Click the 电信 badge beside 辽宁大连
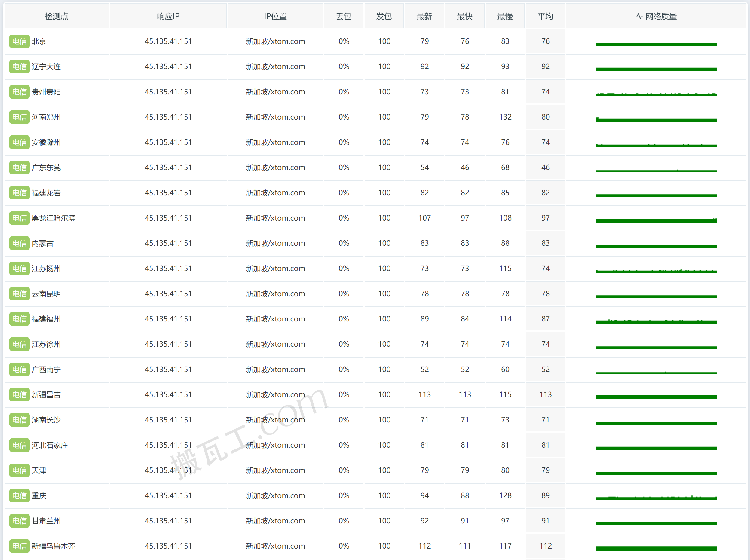Screen dimensions: 750x560 click(19, 67)
